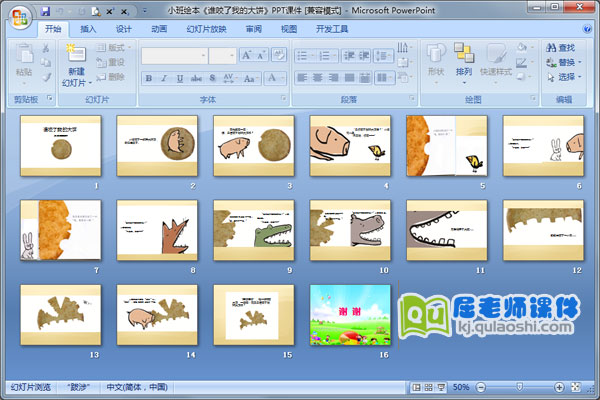Click the Replace button

click(x=565, y=62)
